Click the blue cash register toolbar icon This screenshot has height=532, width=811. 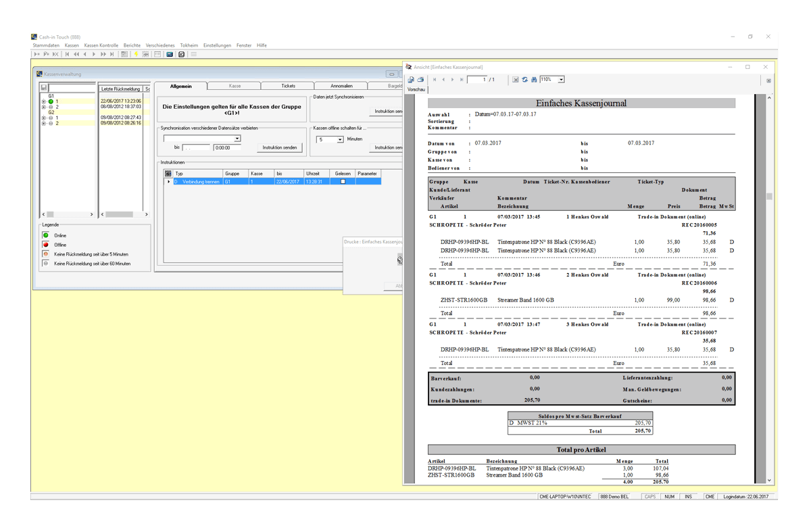(x=170, y=54)
